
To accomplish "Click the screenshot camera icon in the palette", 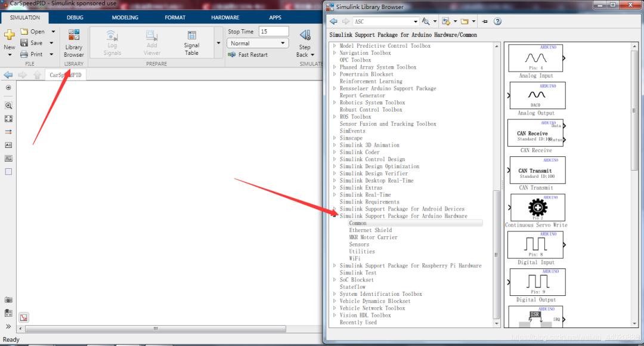I will pyautogui.click(x=8, y=300).
